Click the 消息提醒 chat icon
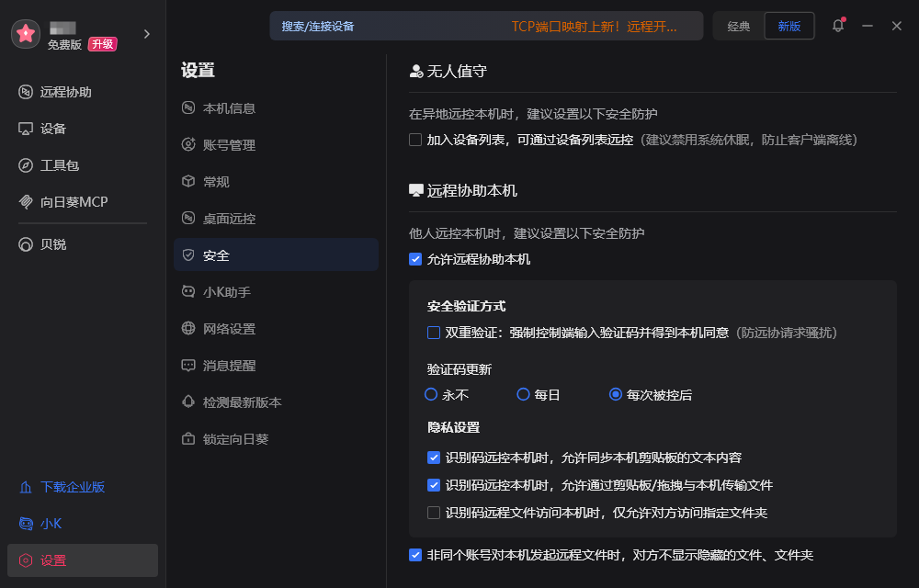Image resolution: width=919 pixels, height=588 pixels. pos(188,366)
